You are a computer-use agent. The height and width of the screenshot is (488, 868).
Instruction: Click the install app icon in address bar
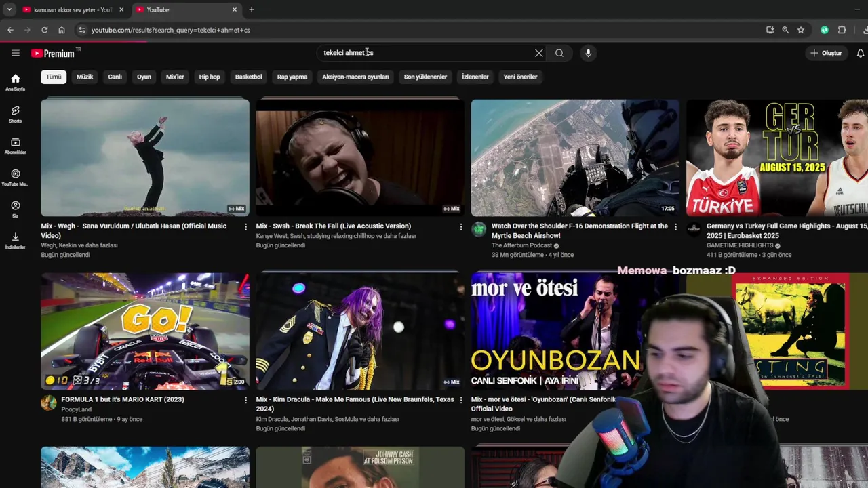point(770,30)
